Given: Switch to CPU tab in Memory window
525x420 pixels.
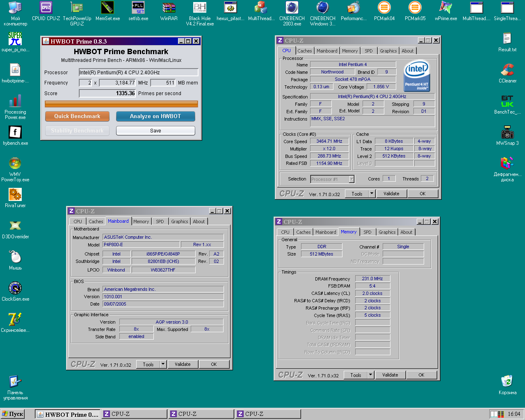Looking at the screenshot, I should [285, 232].
